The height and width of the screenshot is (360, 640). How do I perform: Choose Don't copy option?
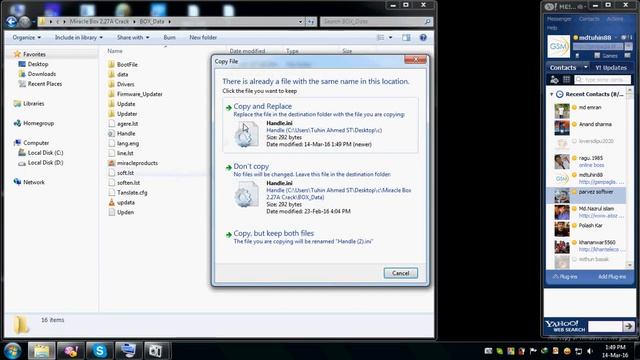tap(320, 188)
